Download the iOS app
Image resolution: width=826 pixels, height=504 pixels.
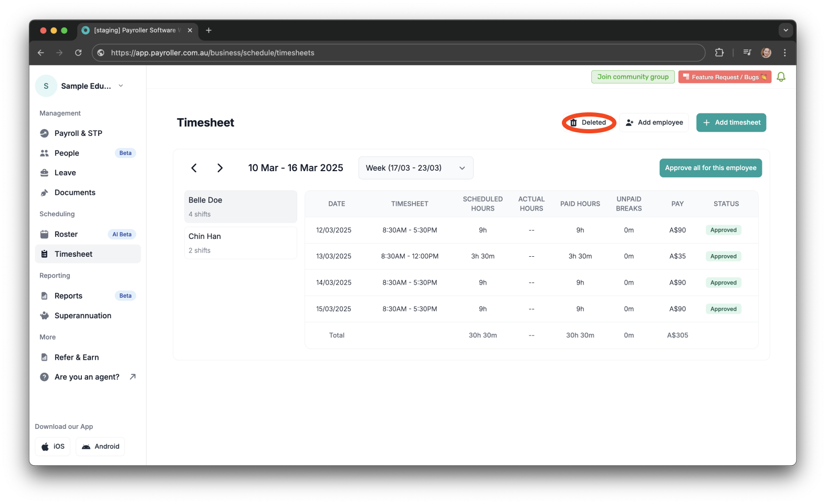[x=53, y=447]
